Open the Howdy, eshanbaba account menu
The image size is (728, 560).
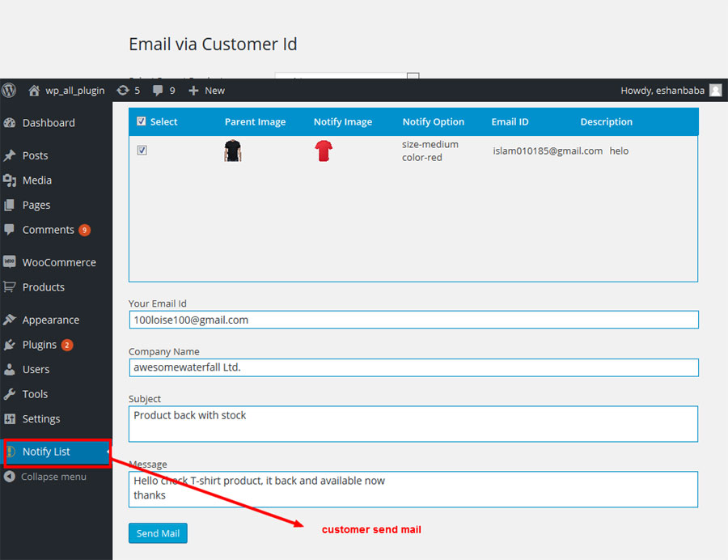tap(662, 91)
